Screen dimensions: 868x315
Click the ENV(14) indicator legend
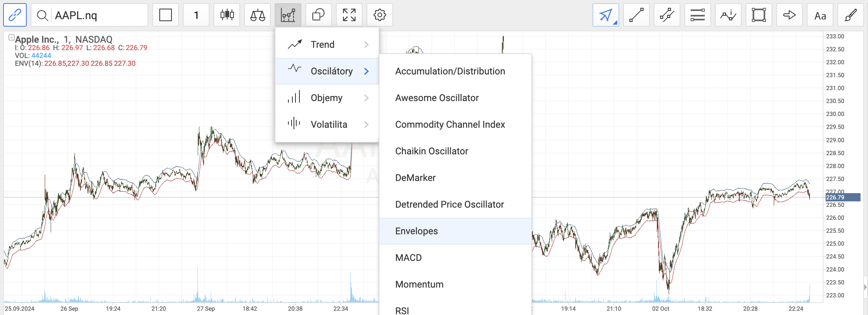click(75, 63)
